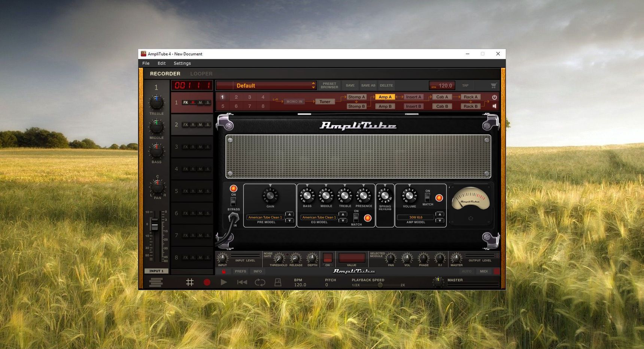Image resolution: width=644 pixels, height=349 pixels.
Task: Click the PRESENCE knob
Action: coord(364,195)
